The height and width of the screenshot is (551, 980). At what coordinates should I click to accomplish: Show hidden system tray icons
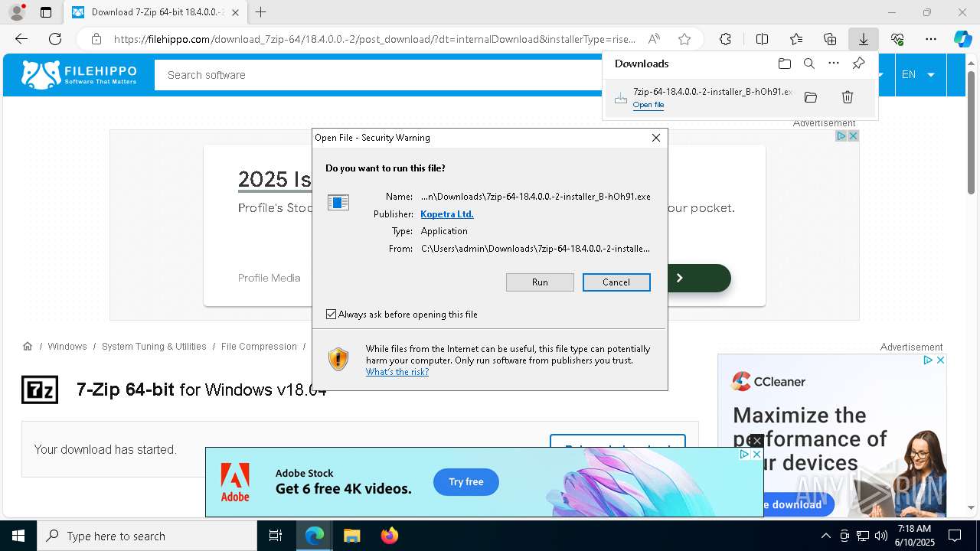[825, 536]
